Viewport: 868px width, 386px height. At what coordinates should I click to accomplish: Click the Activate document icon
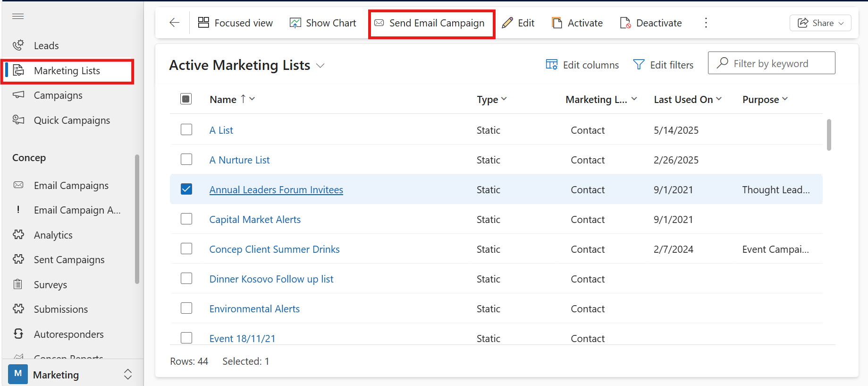point(557,23)
